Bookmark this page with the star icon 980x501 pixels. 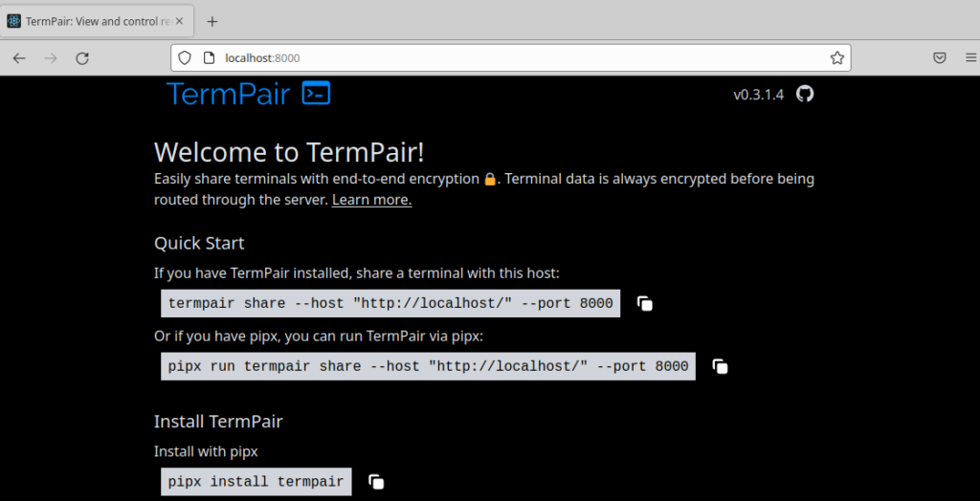tap(836, 58)
